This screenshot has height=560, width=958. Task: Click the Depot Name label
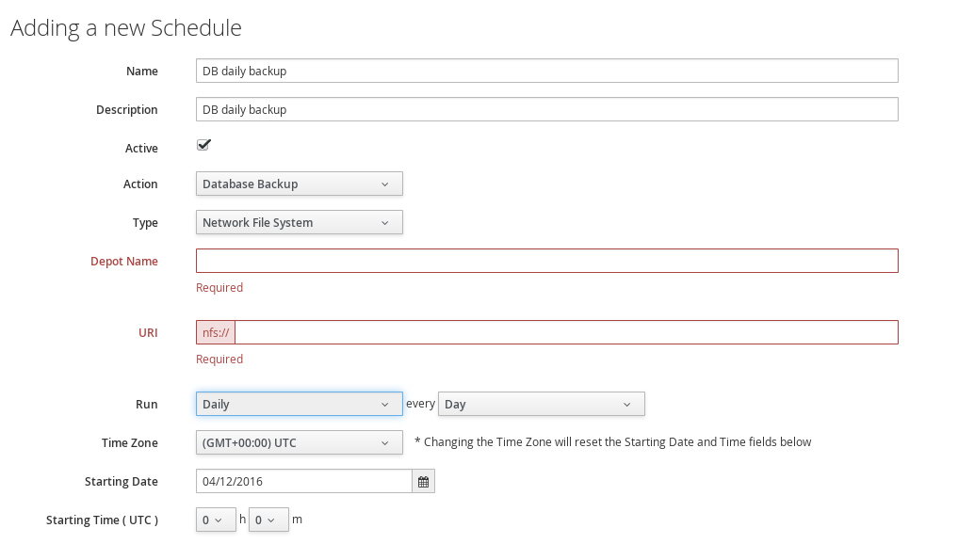coord(124,262)
